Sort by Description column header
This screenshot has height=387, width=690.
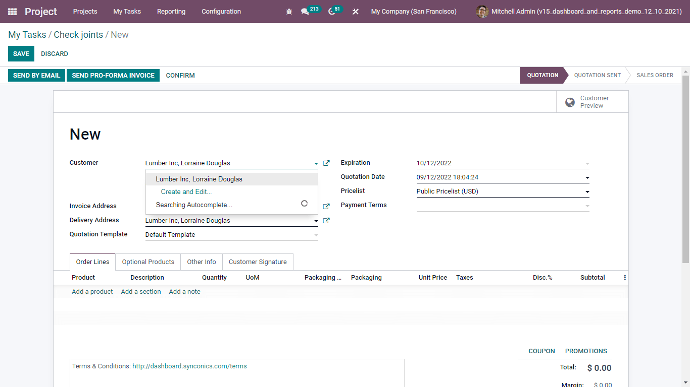(x=147, y=277)
